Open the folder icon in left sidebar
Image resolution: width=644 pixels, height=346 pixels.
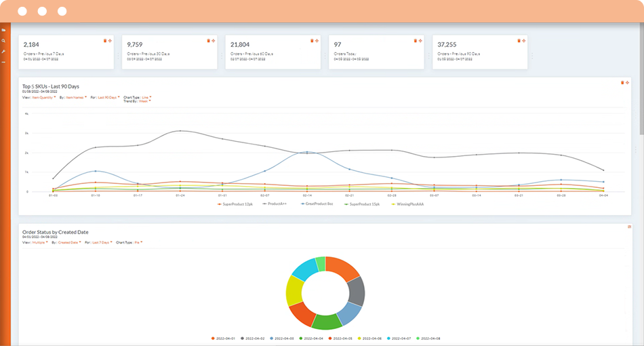click(3, 31)
